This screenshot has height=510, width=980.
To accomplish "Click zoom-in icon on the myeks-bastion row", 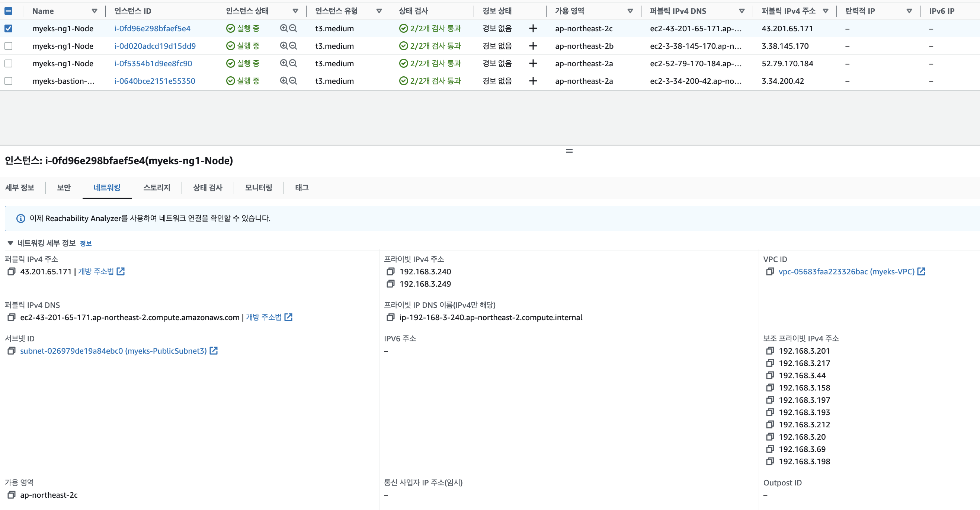I will click(x=284, y=81).
